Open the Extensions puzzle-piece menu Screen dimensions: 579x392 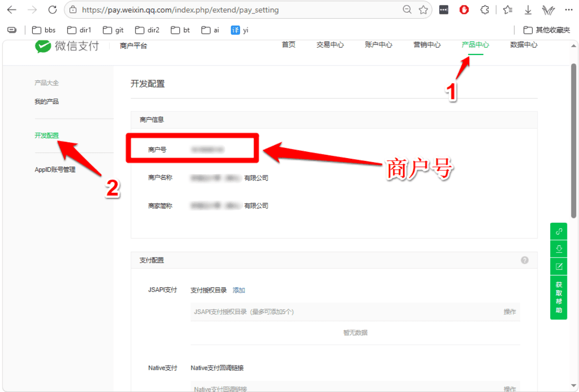[485, 10]
